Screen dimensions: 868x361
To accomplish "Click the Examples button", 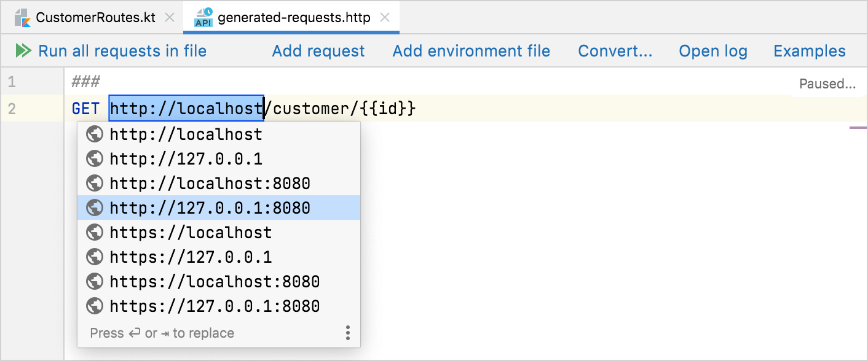I will coord(809,51).
